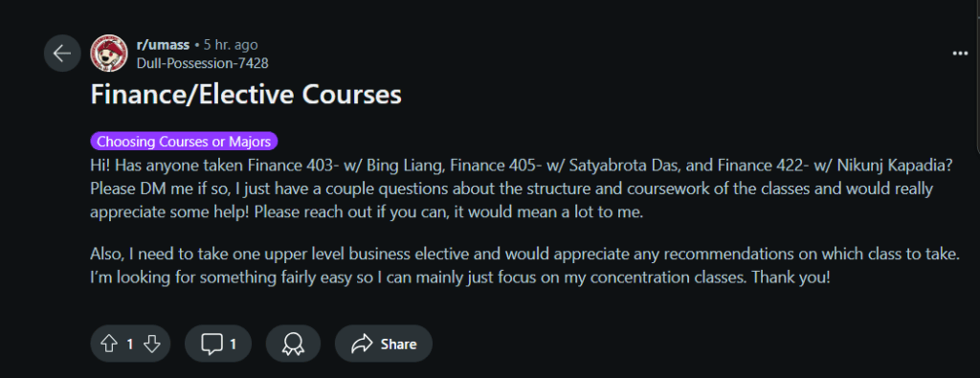Screen dimensions: 980x378
Task: Give an award using the ribbon icon
Action: pos(293,344)
